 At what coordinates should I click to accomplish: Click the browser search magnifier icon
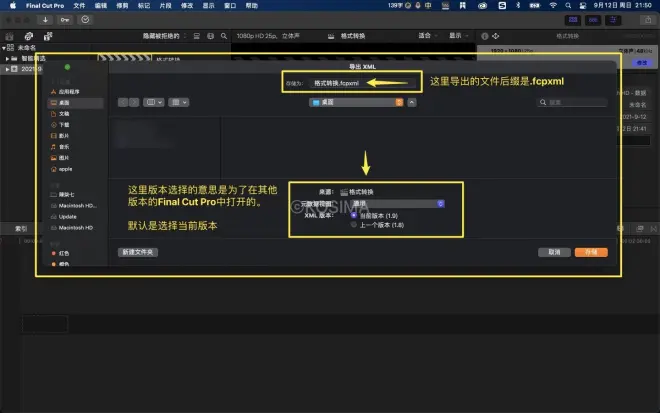click(x=224, y=36)
